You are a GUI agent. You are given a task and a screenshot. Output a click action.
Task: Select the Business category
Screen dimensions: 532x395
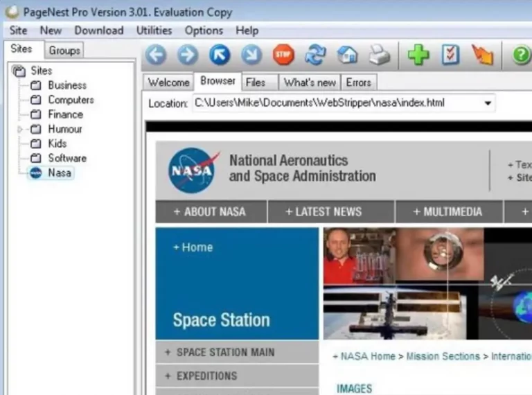[x=67, y=85]
